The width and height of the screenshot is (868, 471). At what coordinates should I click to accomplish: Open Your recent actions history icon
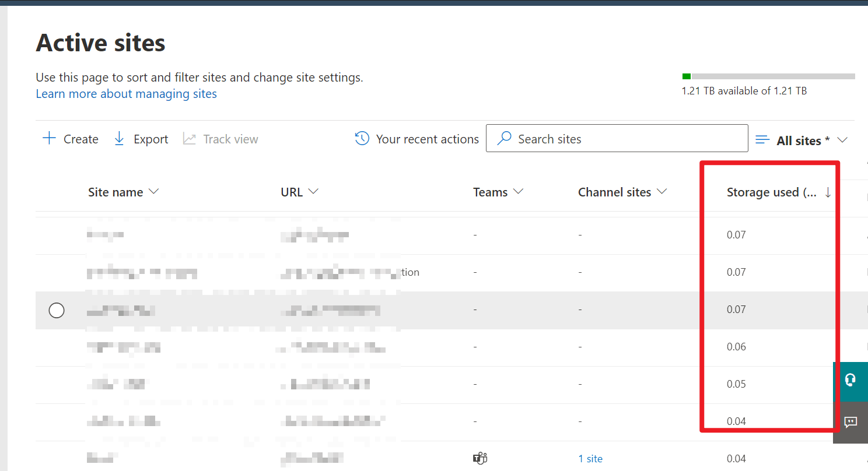click(x=362, y=139)
